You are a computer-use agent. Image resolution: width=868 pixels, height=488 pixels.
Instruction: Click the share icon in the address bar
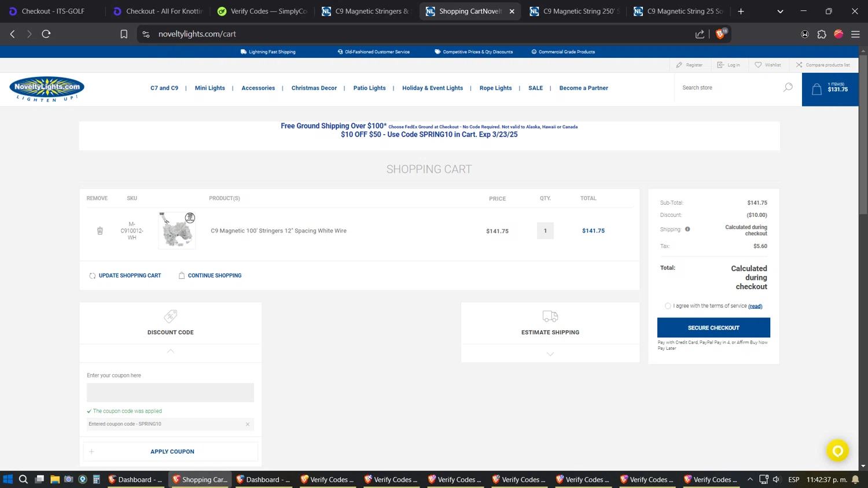tap(700, 34)
